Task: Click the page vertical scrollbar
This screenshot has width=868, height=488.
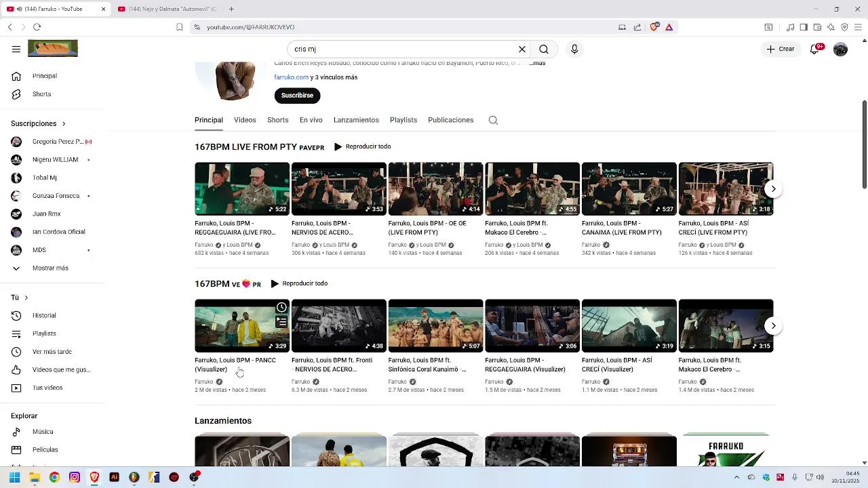Action: [865, 144]
